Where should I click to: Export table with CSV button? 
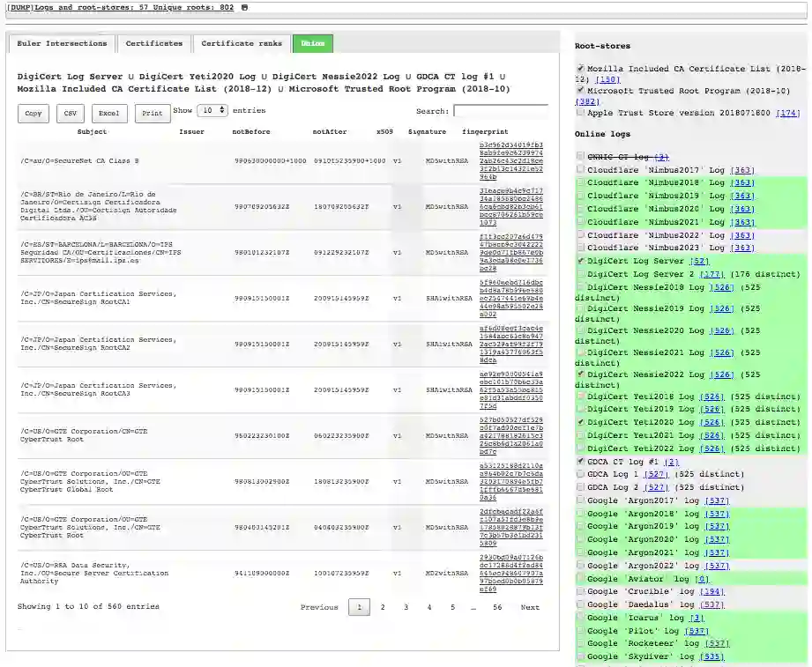pos(71,114)
